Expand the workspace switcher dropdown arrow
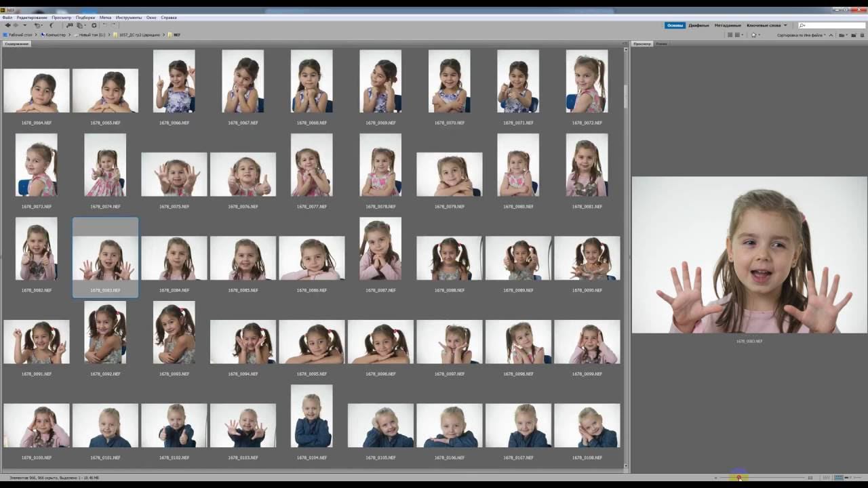 click(785, 25)
